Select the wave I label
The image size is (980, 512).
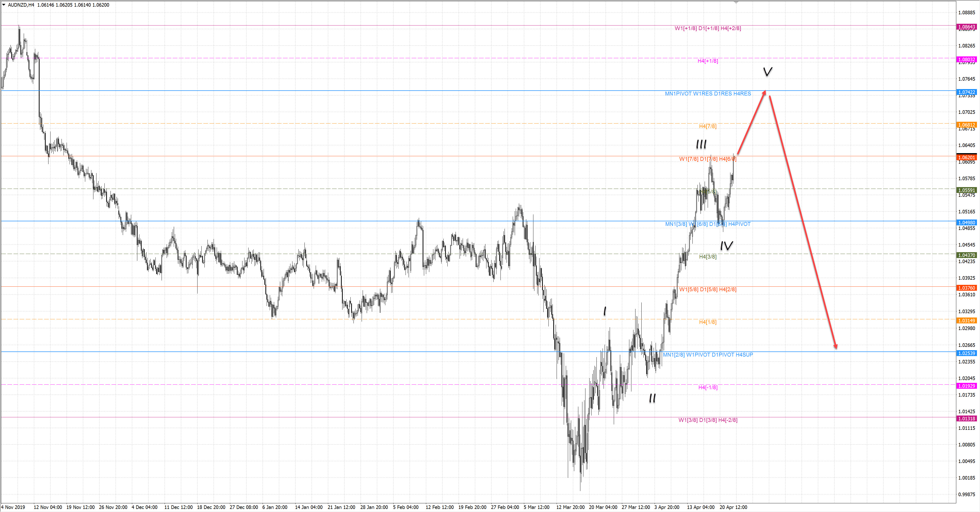click(x=605, y=311)
